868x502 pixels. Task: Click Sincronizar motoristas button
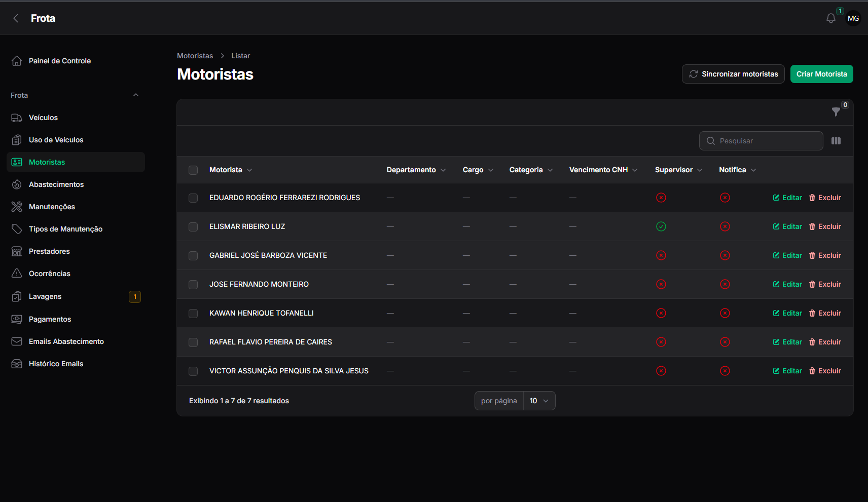coord(733,74)
